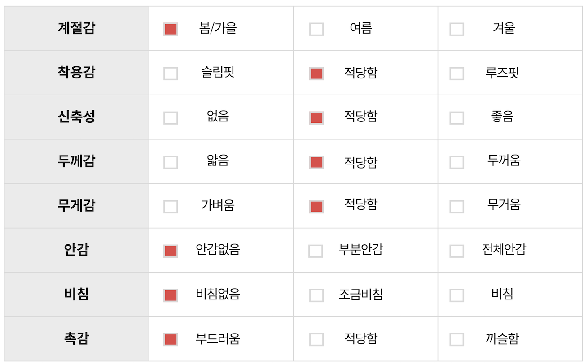Check the 무거움 checkbox

pyautogui.click(x=456, y=207)
